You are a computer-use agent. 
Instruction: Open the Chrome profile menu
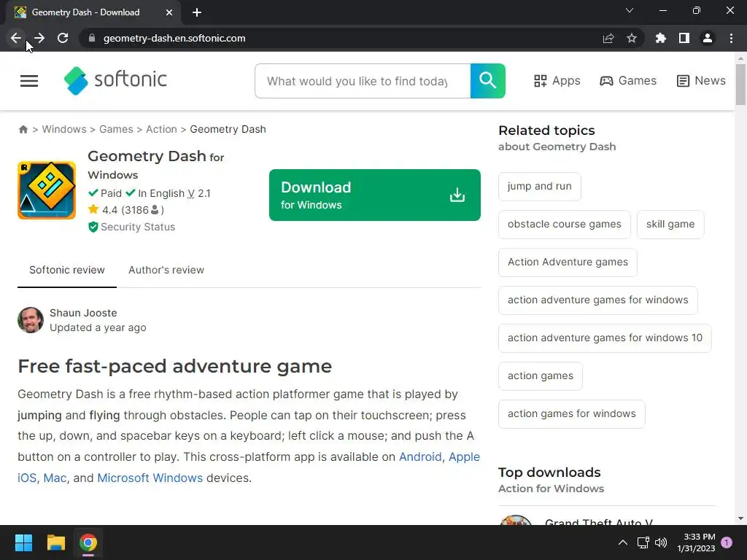[708, 38]
